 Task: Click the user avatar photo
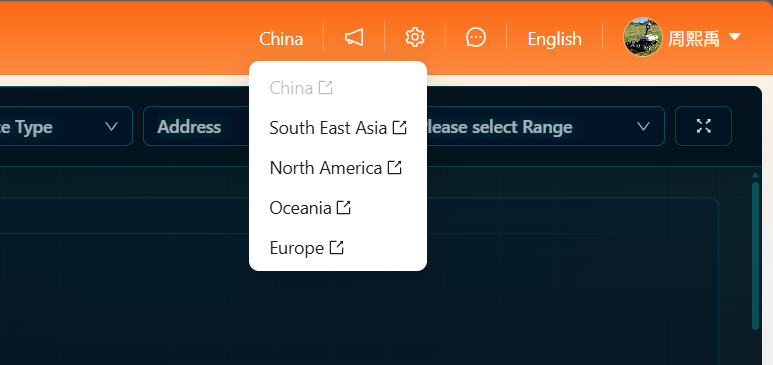click(x=642, y=37)
